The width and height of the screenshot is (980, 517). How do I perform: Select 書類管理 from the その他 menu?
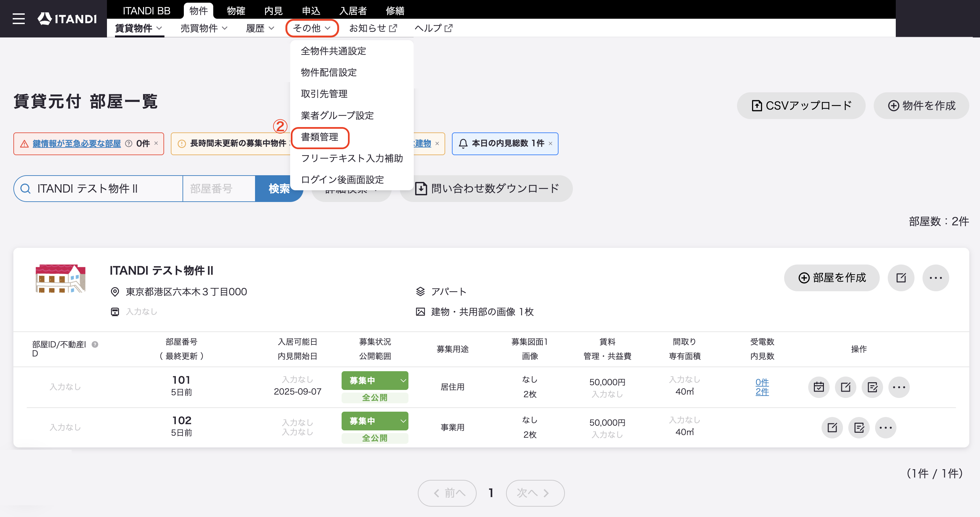(320, 137)
